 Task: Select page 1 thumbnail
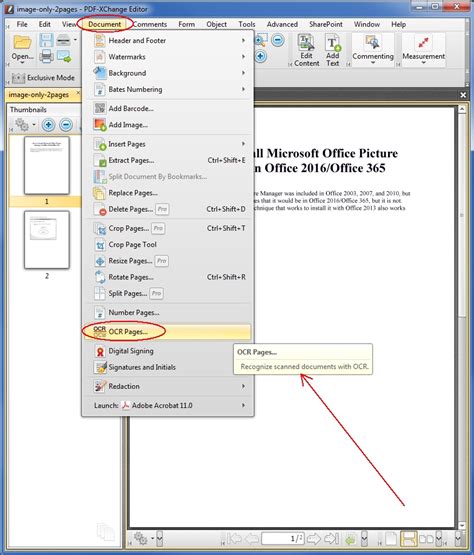[46, 165]
